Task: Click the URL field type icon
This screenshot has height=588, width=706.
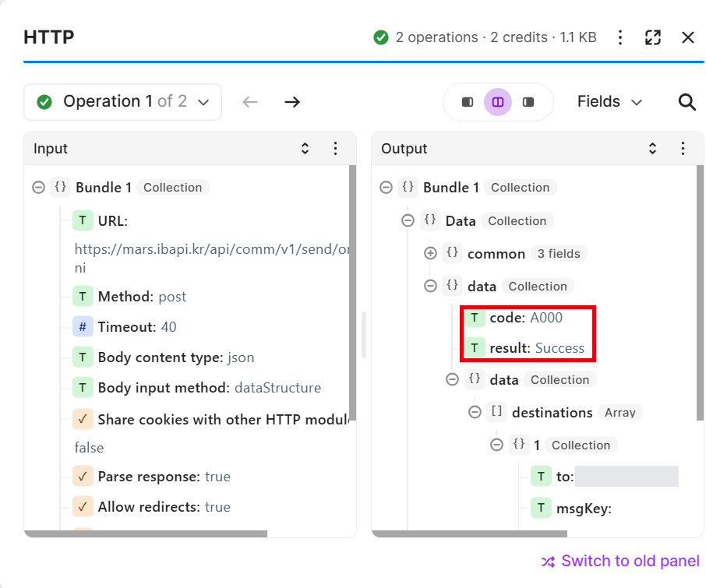Action: [x=83, y=220]
